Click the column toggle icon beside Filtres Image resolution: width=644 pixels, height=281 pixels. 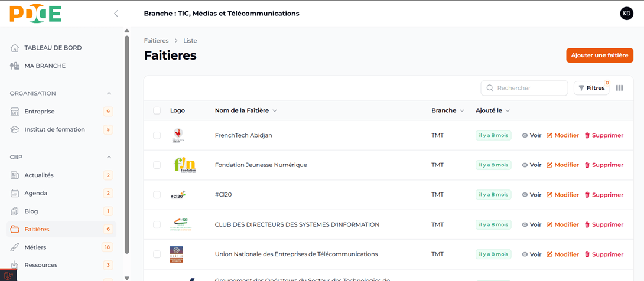point(619,88)
